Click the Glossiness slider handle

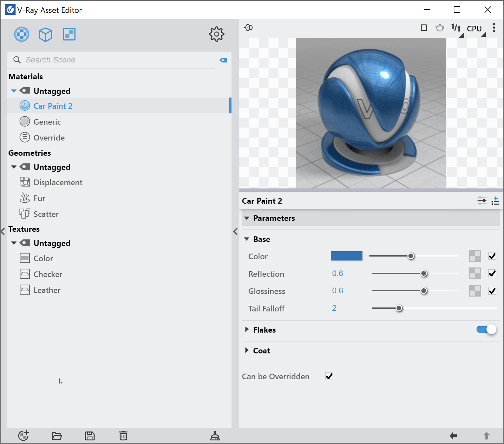(424, 291)
